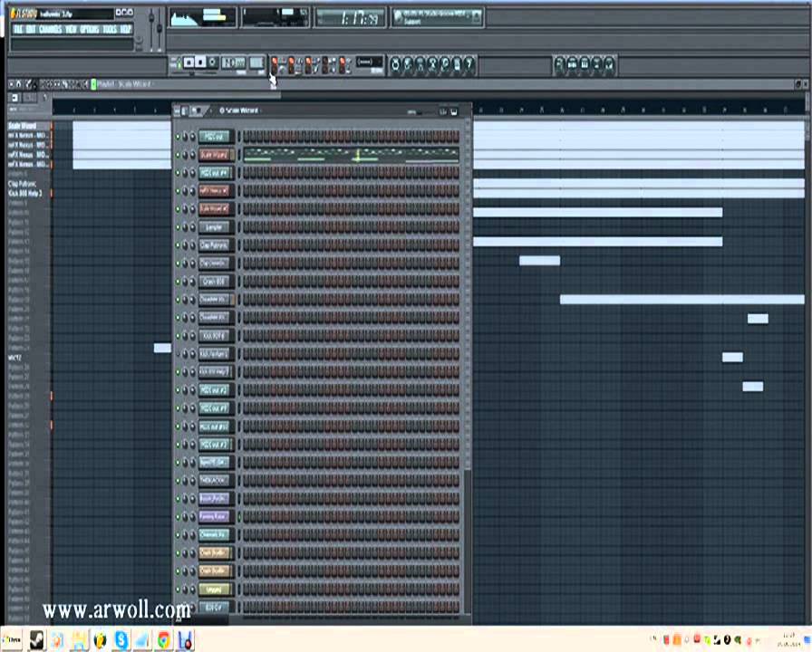Viewport: 812px width, 652px height.
Task: Select the Clap Patronic pattern in playlist list
Action: [23, 184]
